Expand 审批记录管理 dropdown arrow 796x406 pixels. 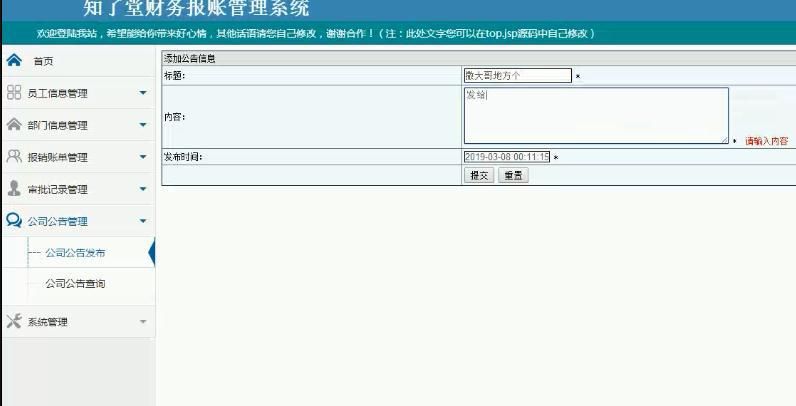(x=143, y=189)
